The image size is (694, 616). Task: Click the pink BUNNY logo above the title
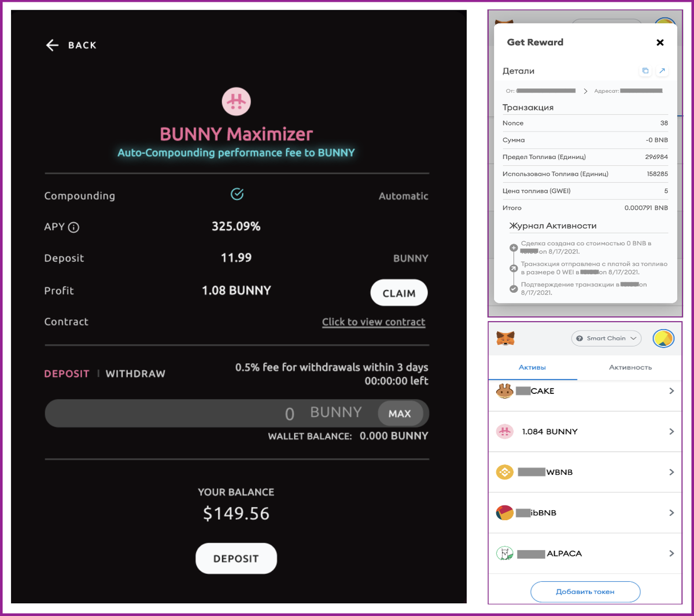(x=237, y=102)
